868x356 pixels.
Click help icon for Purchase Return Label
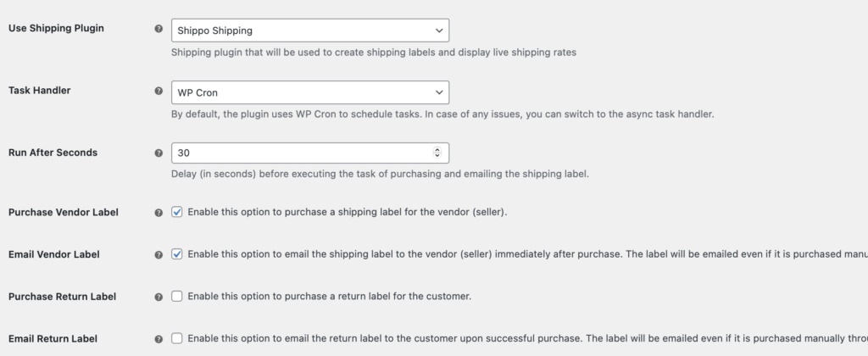tap(159, 297)
